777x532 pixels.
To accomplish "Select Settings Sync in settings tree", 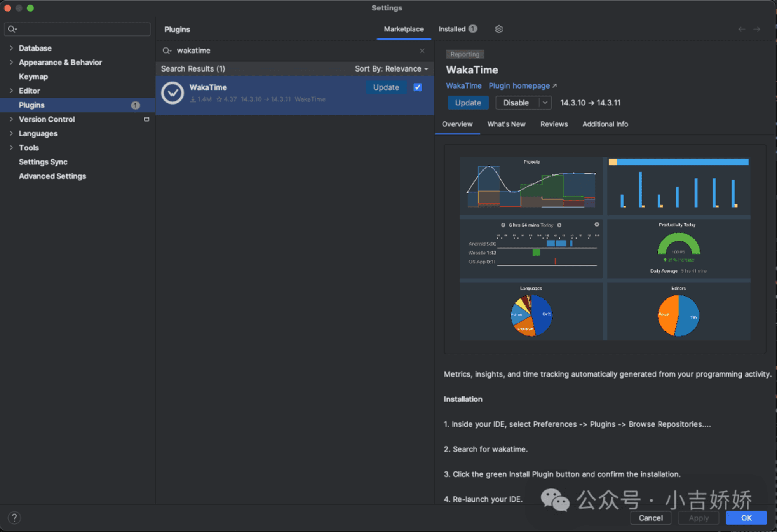I will (43, 162).
